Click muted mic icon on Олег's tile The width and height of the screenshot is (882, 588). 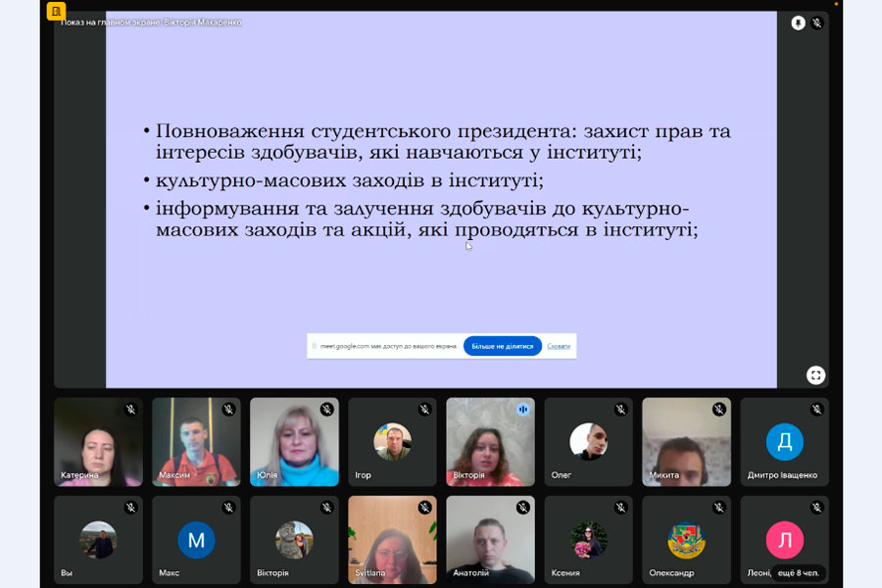(x=621, y=410)
